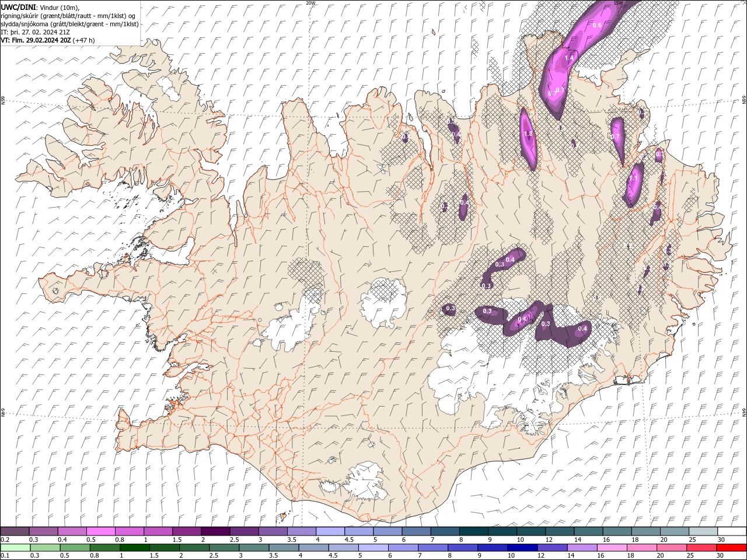
Task: Select the pale blue rain swatch labelled 5
Action: (x=373, y=548)
